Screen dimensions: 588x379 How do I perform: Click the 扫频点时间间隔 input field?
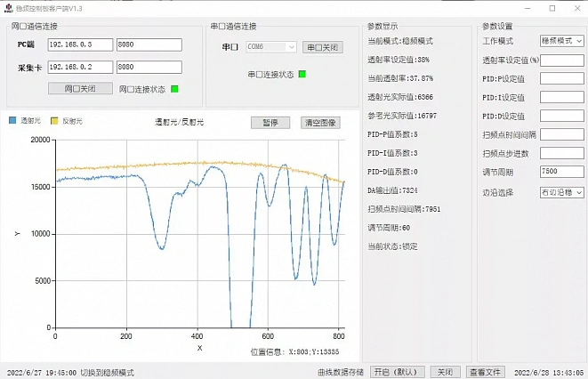click(561, 134)
